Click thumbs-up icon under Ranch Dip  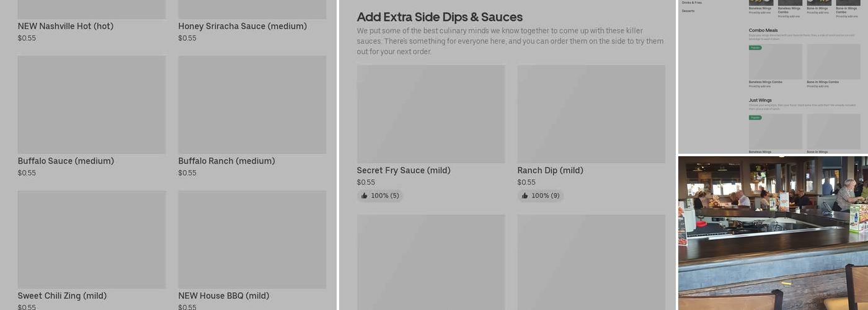[x=525, y=196]
